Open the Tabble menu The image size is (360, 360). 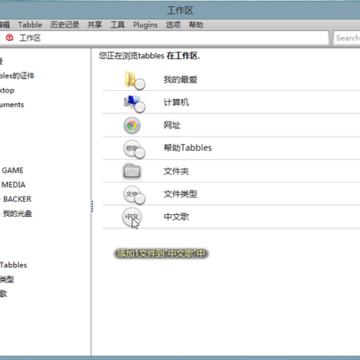(x=30, y=25)
